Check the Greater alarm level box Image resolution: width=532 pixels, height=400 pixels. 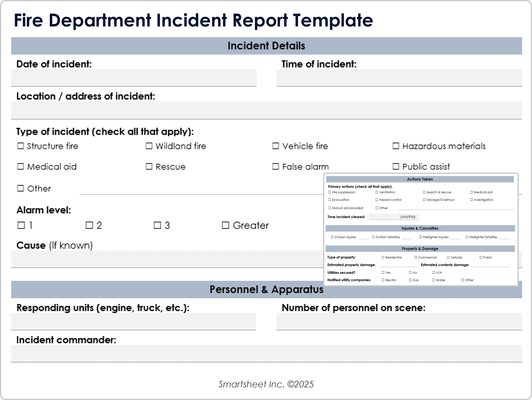[225, 225]
